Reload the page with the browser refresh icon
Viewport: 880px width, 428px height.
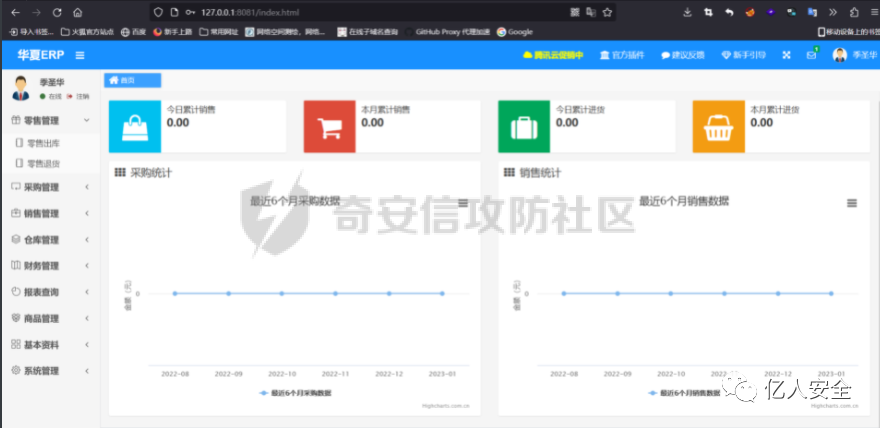pos(57,12)
